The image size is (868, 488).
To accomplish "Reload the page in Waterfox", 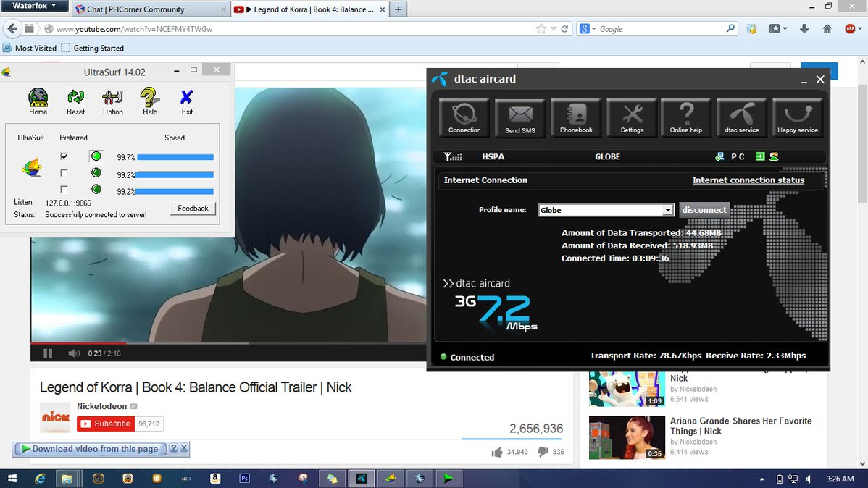I will click(564, 29).
